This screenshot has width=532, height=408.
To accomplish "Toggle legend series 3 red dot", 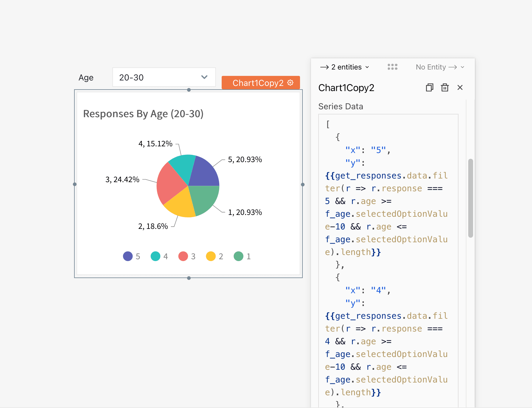I will click(183, 256).
